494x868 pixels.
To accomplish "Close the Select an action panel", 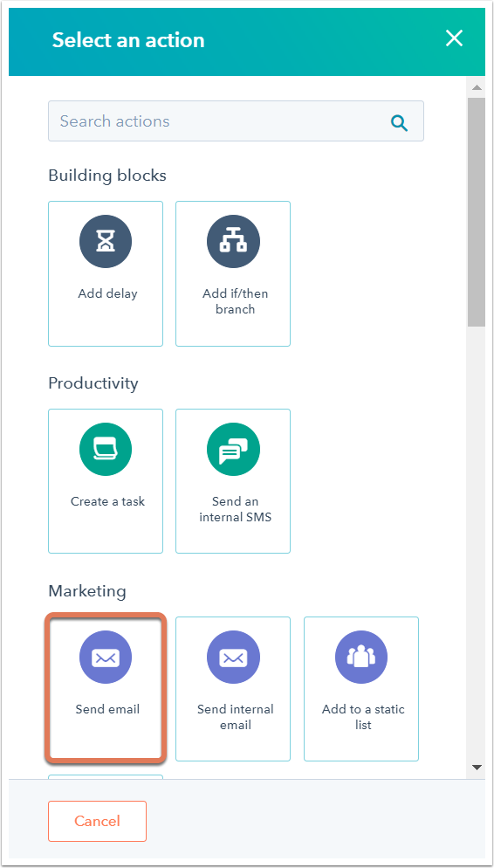I will point(454,38).
